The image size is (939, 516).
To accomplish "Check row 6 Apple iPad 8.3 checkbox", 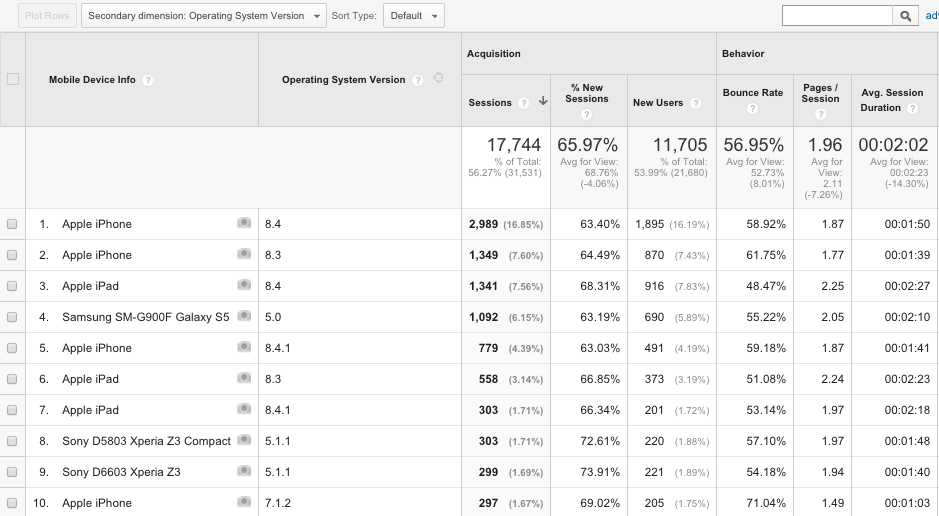I will click(12, 379).
